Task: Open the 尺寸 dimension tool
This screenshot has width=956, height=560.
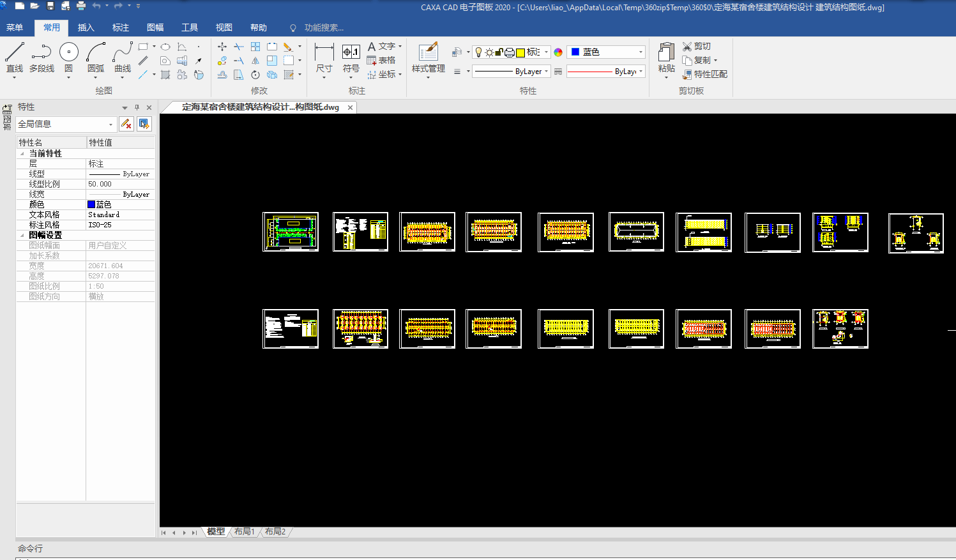Action: click(x=324, y=58)
